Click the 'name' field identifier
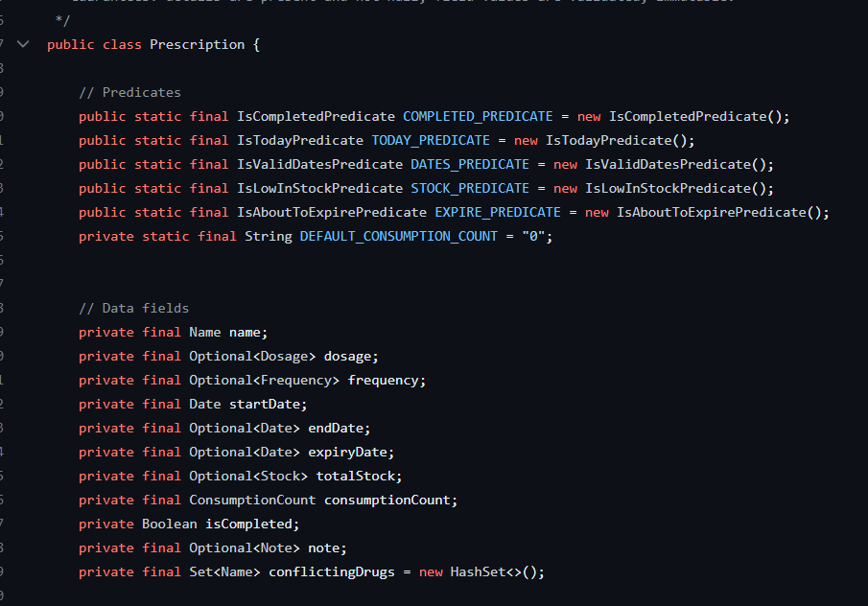 [x=245, y=333]
